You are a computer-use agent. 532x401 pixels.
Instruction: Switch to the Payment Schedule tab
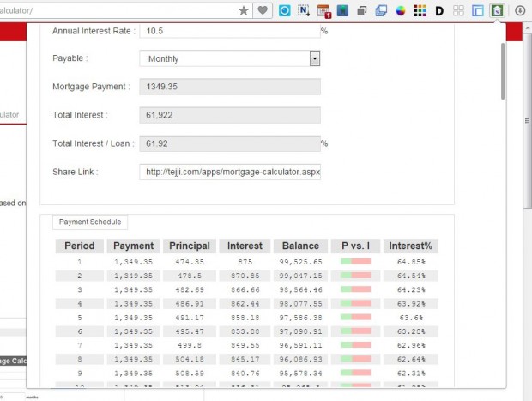90,222
